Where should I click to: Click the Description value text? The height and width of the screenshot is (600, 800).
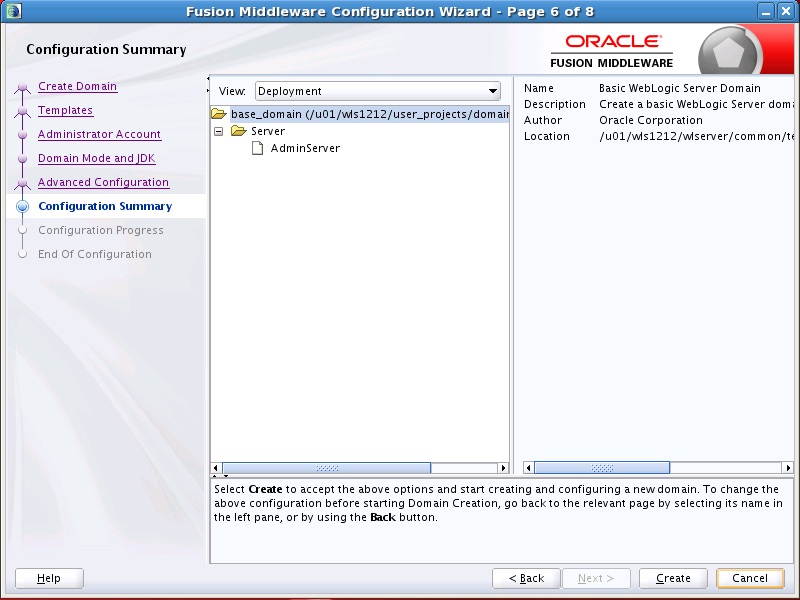tap(696, 104)
